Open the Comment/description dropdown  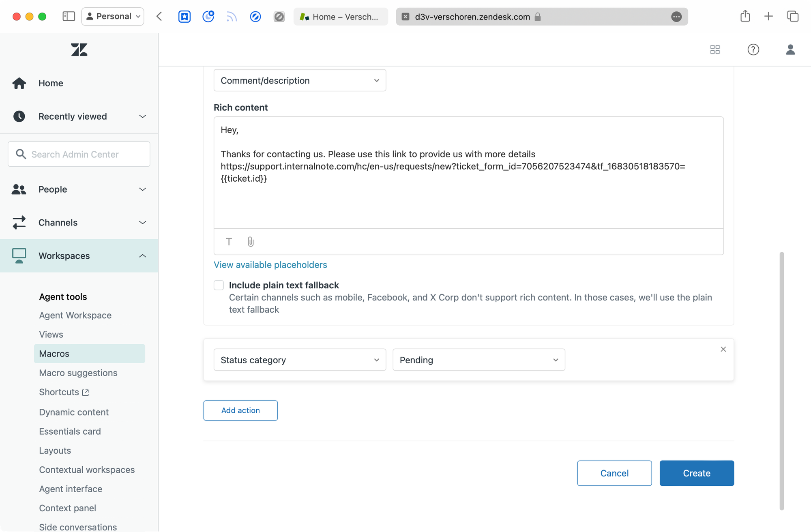click(300, 80)
